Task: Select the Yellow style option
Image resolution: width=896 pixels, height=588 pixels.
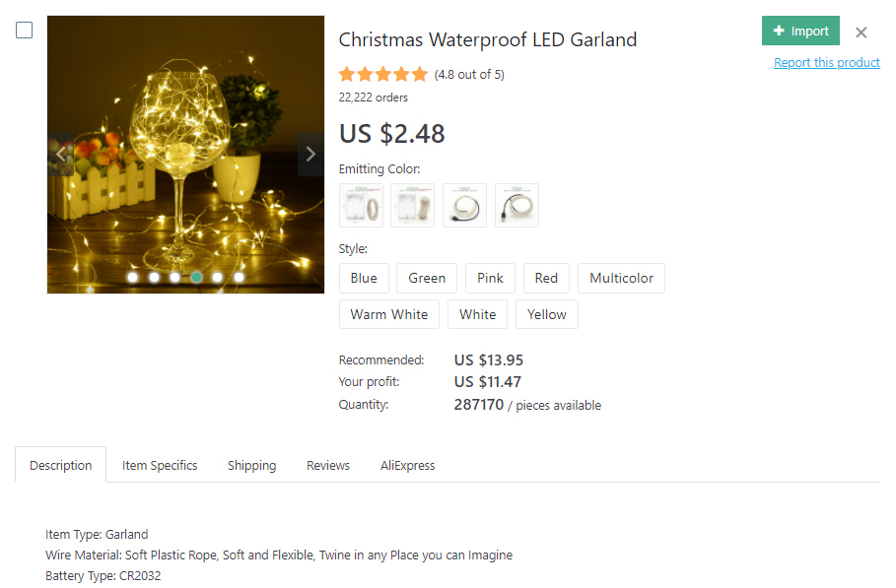Action: pos(546,315)
